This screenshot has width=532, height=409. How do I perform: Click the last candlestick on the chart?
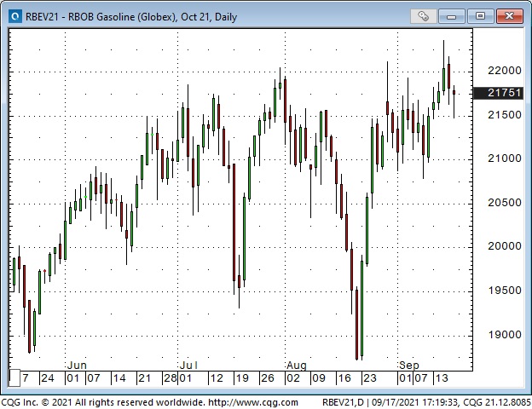(x=454, y=92)
